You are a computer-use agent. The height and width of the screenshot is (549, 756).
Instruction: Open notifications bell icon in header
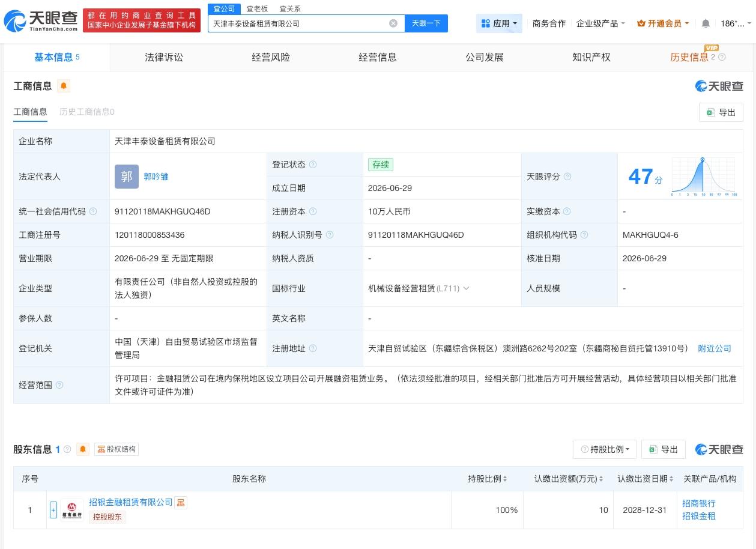tap(706, 23)
